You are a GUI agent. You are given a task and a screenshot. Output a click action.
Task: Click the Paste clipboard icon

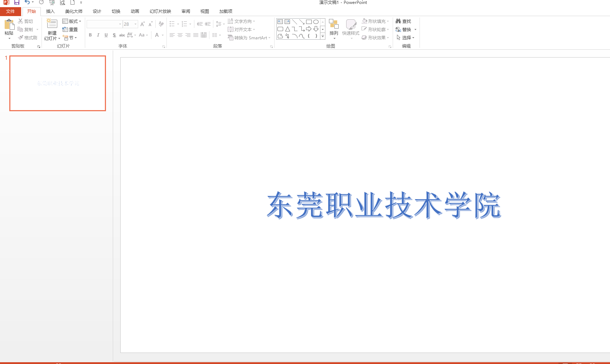(x=9, y=25)
